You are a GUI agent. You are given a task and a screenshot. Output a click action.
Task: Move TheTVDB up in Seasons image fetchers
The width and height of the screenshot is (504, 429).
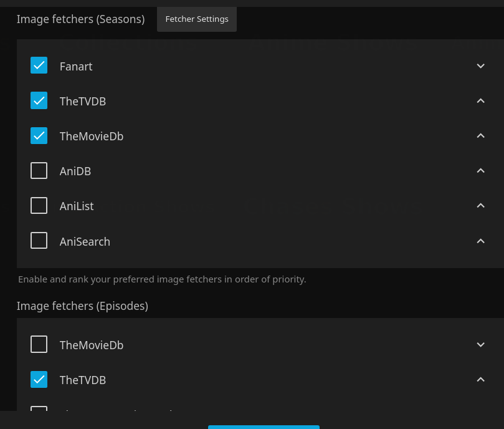pyautogui.click(x=480, y=101)
